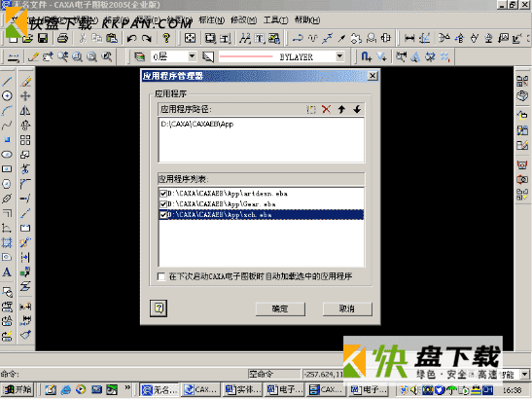The height and width of the screenshot is (399, 532).
Task: Click the 开始 Start button
Action: tap(18, 389)
